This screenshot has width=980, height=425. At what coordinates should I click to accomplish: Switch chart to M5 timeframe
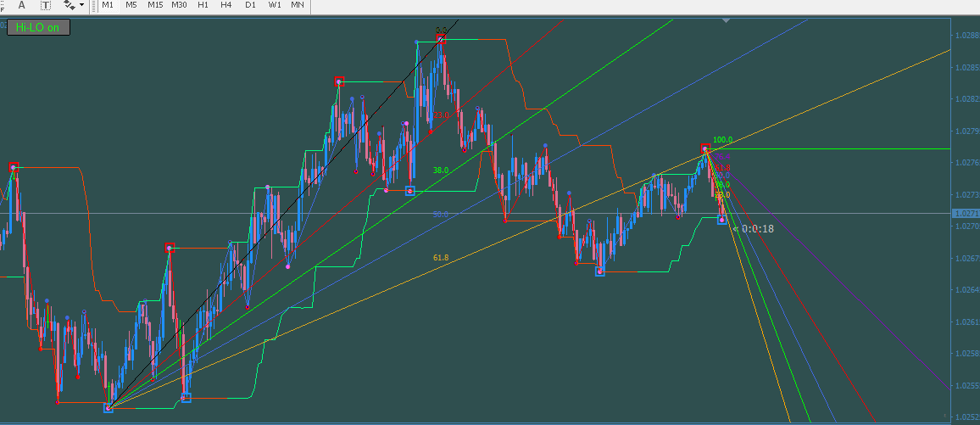[131, 5]
